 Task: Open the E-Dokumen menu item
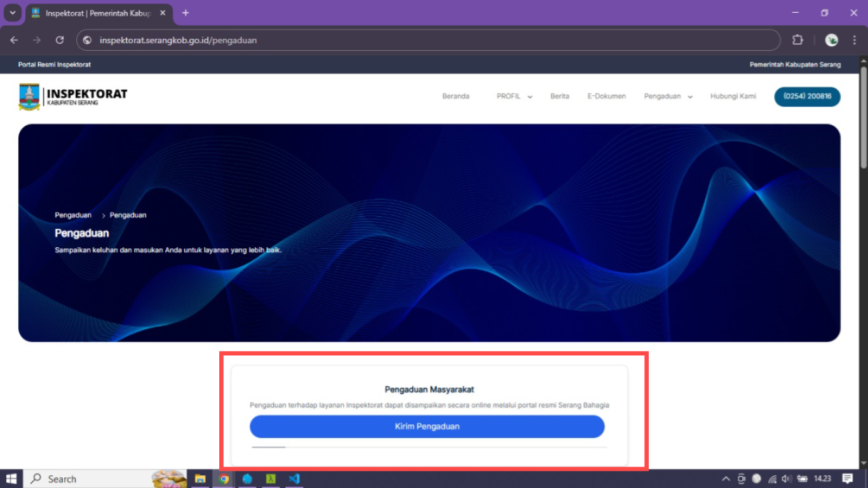pyautogui.click(x=606, y=97)
